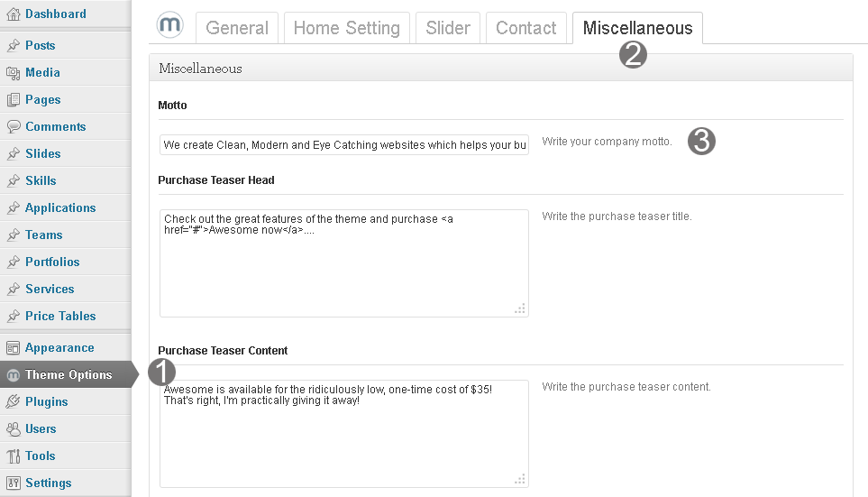
Task: Click the Users icon in sidebar
Action: point(14,428)
